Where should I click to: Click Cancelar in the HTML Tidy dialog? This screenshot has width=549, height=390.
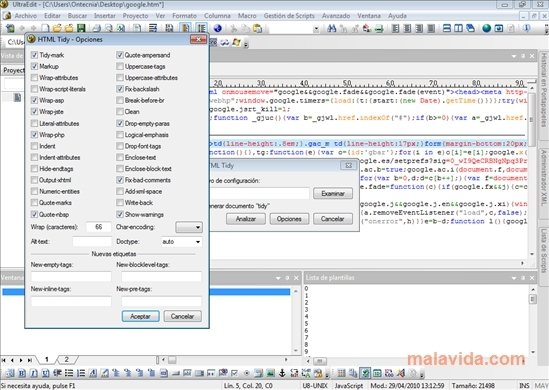(333, 219)
